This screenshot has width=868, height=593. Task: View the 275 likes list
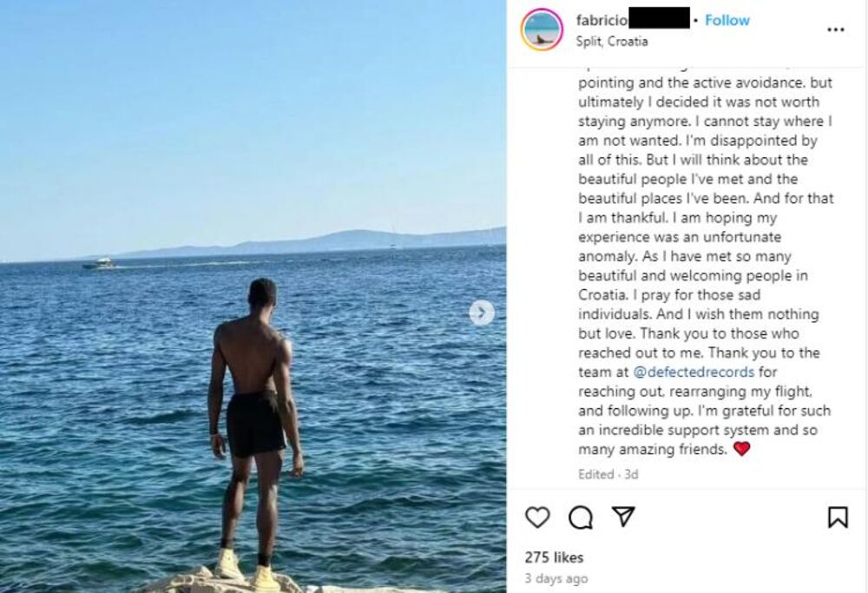(554, 557)
